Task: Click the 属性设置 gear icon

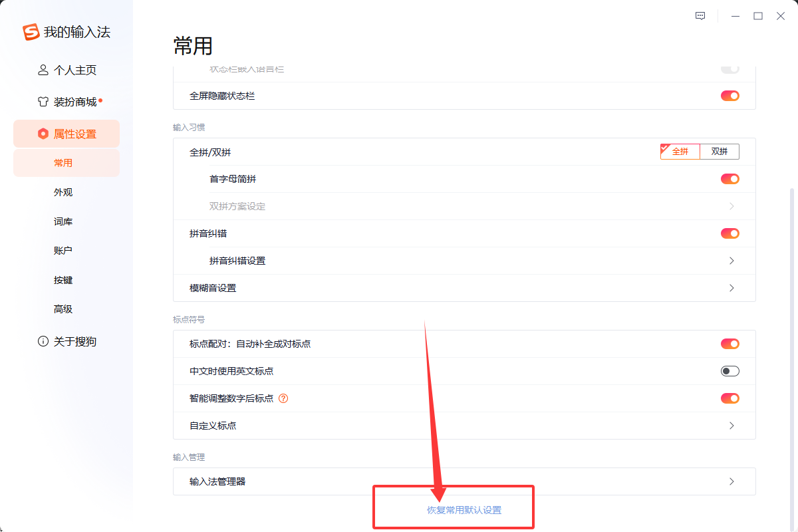Action: coord(42,133)
